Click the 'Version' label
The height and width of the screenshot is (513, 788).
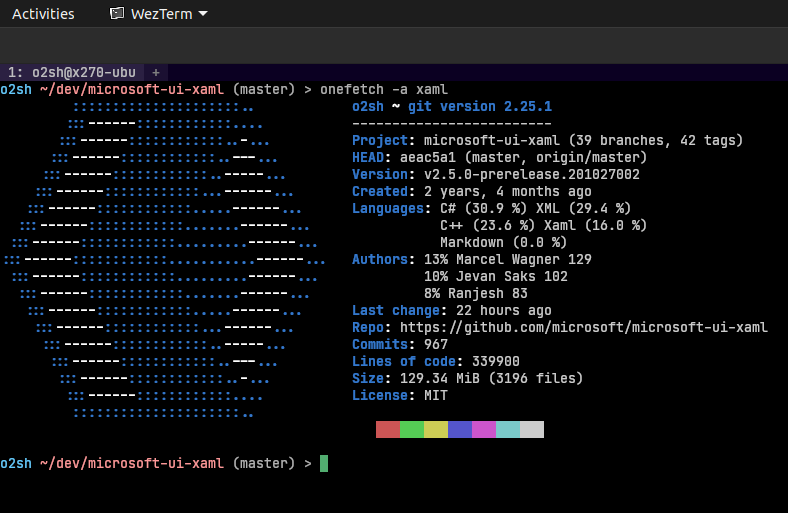[x=380, y=174]
